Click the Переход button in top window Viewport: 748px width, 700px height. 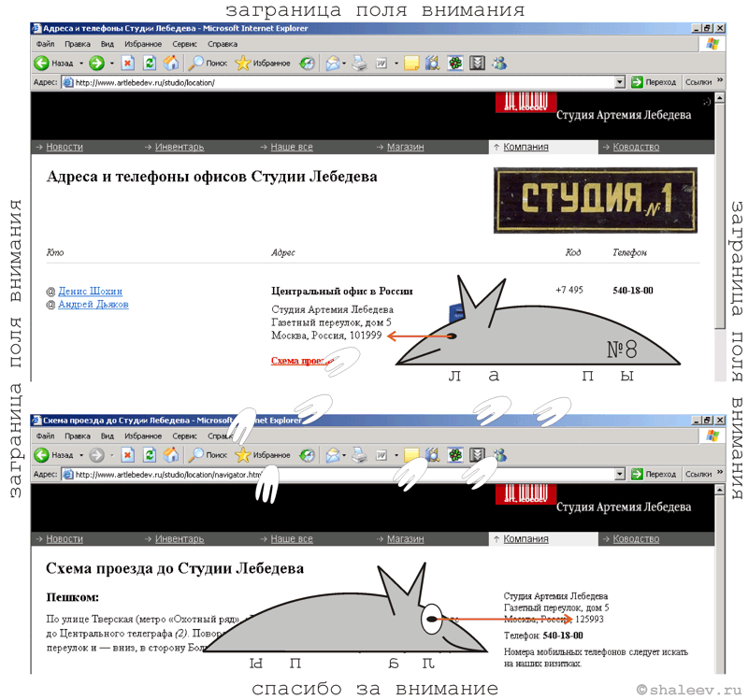[x=653, y=82]
